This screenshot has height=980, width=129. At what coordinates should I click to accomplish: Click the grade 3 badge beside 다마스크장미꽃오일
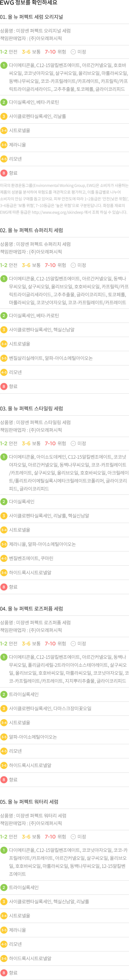pos(4,708)
